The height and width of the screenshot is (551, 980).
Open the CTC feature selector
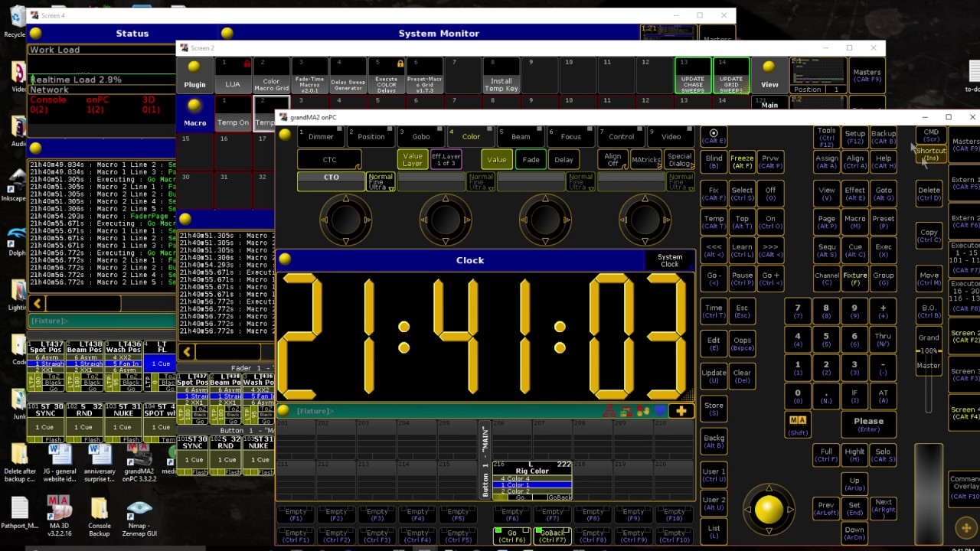click(329, 159)
